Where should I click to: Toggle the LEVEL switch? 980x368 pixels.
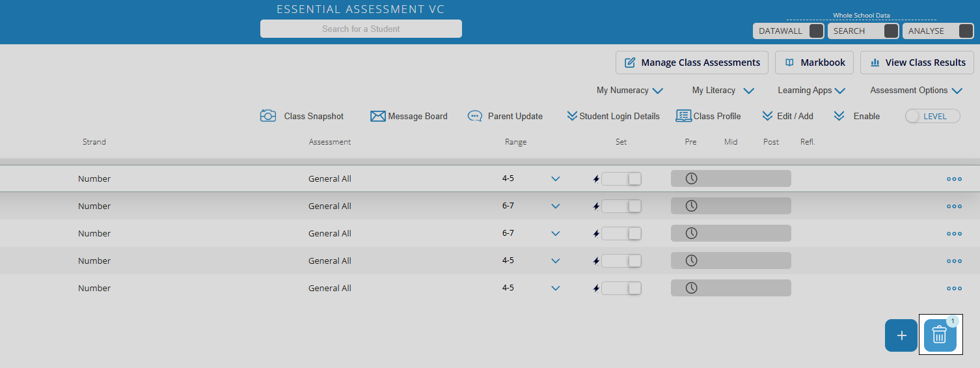pyautogui.click(x=932, y=116)
